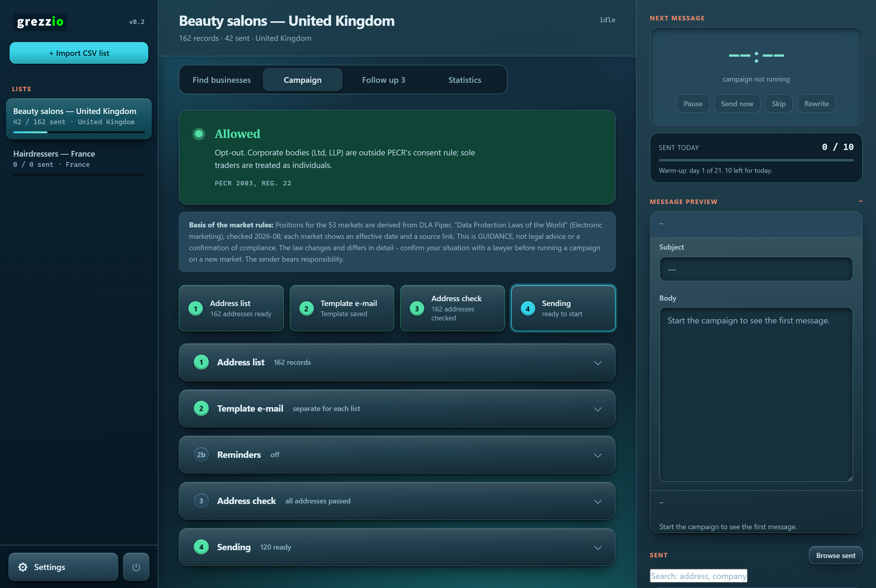
Task: Click the 1 badge in Address list section
Action: (201, 362)
